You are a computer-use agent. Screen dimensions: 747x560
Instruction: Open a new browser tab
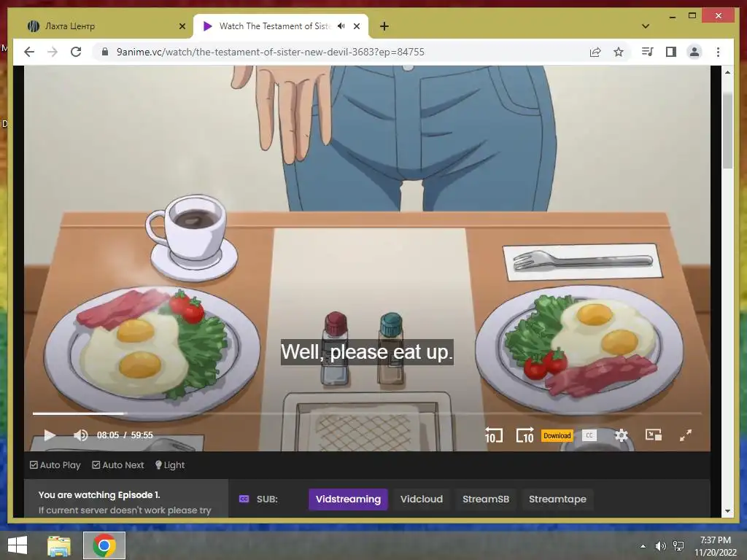coord(384,26)
